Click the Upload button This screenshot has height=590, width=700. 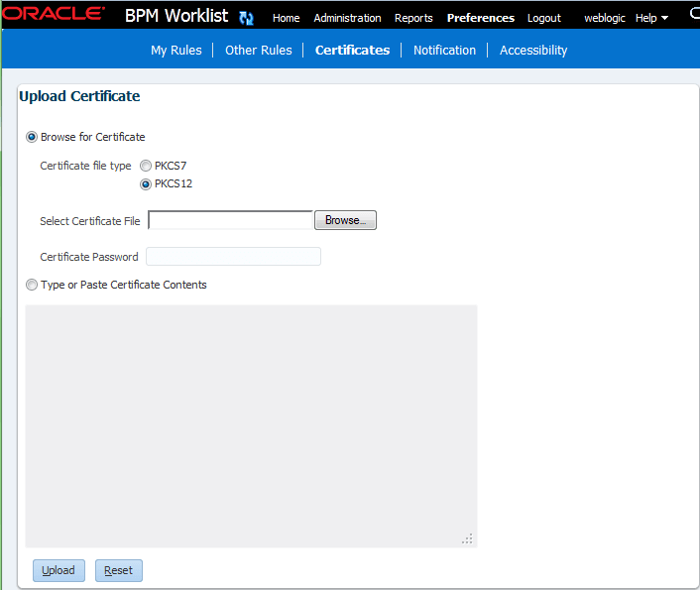click(x=58, y=570)
